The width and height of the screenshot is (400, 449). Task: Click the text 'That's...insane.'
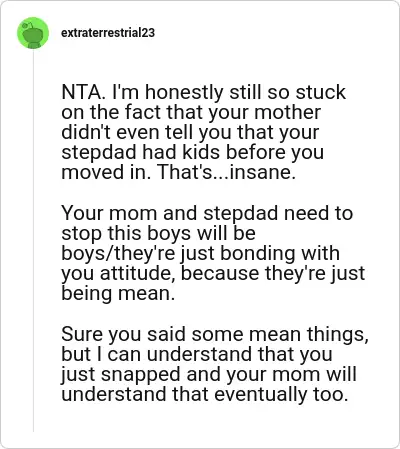tap(226, 172)
